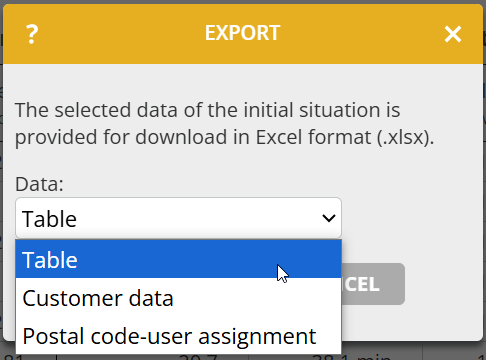Click the Data: field label
This screenshot has height=360, width=486.
tap(39, 184)
